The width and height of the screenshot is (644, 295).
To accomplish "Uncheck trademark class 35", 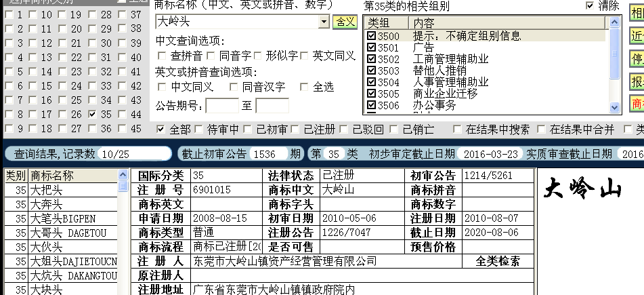I will coord(92,115).
